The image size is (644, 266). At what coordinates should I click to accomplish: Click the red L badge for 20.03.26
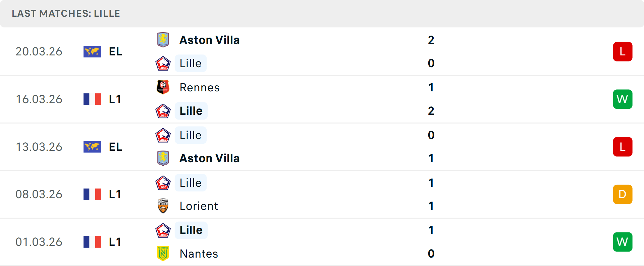pyautogui.click(x=623, y=52)
